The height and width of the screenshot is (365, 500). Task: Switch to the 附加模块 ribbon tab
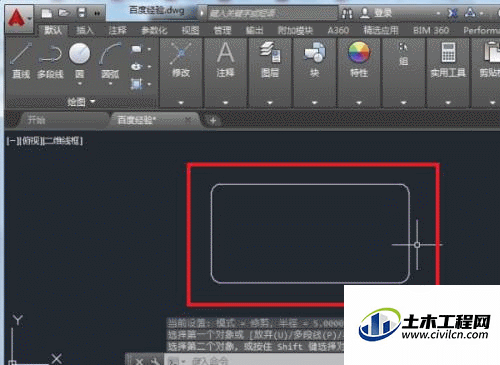click(296, 31)
